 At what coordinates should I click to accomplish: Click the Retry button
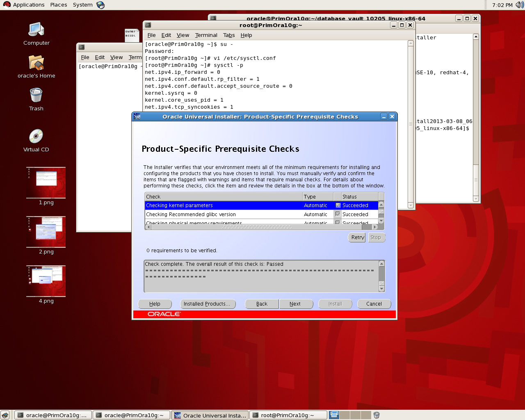pos(358,237)
